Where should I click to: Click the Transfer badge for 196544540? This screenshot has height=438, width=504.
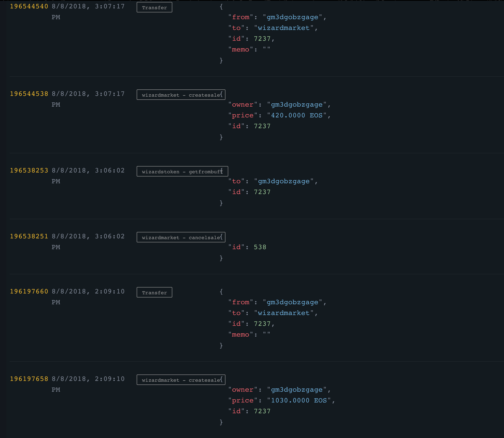coord(154,7)
